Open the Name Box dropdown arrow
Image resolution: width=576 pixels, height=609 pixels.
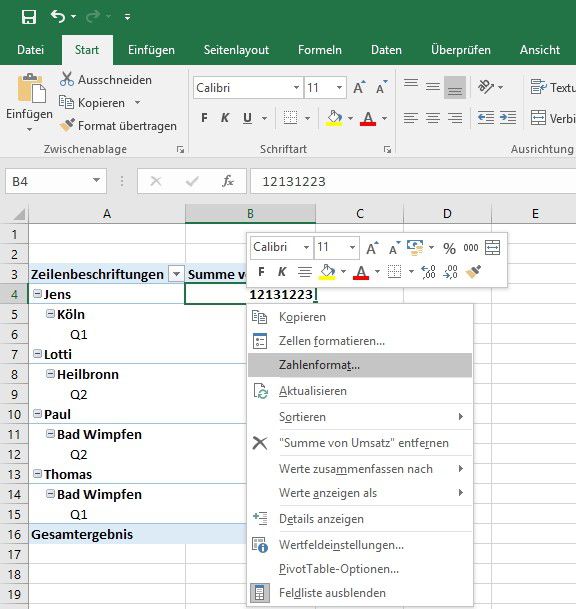pos(96,181)
